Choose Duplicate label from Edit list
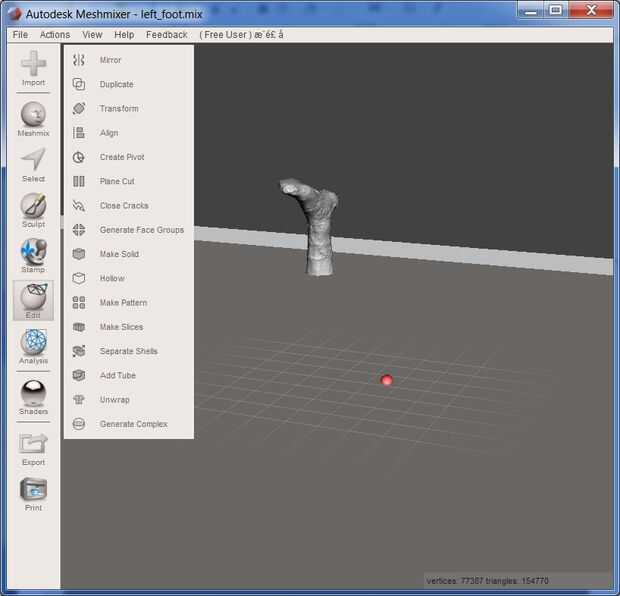620x596 pixels. (117, 84)
